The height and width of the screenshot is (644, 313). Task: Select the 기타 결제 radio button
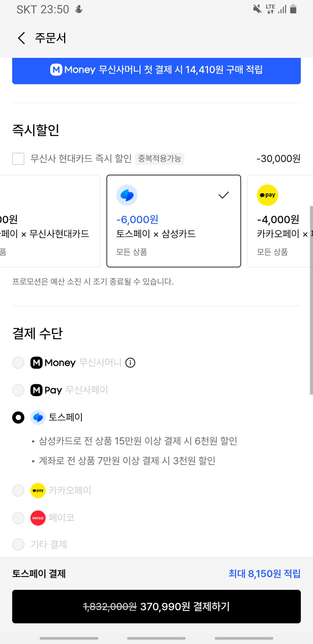[18, 544]
